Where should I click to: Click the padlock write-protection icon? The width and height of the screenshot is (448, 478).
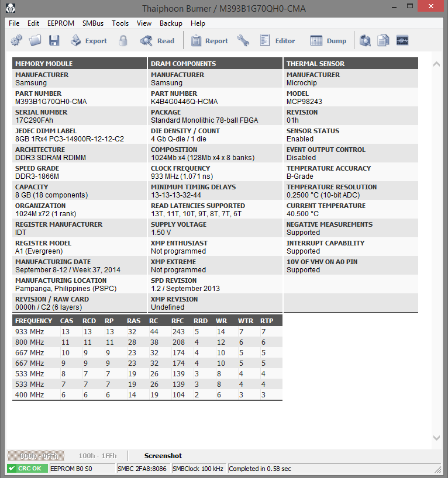(x=123, y=40)
